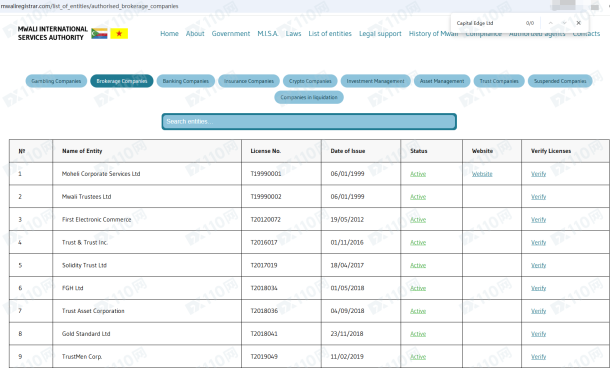Select the Companies in liquidation tab

click(x=309, y=97)
